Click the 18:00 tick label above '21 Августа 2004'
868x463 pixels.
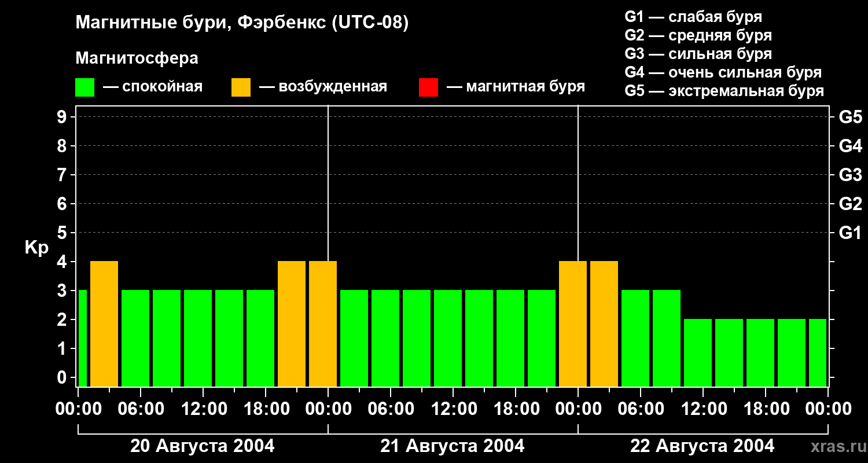coord(516,409)
